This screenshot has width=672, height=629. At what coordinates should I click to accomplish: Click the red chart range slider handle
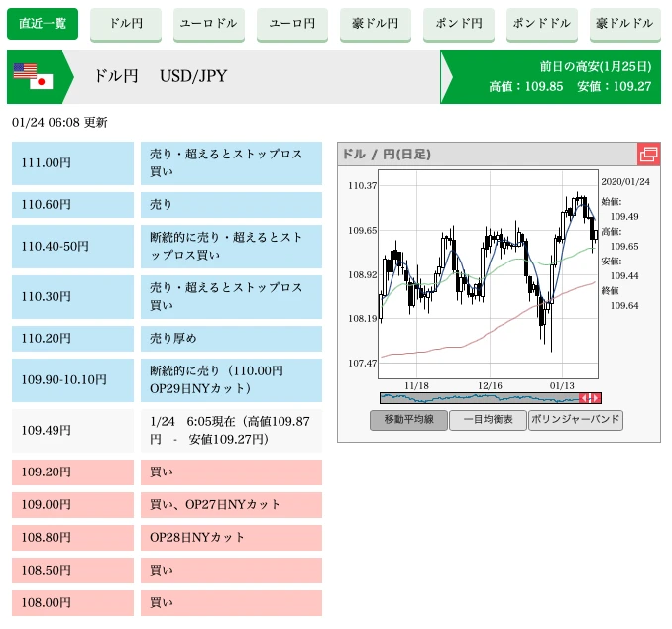pos(589,398)
